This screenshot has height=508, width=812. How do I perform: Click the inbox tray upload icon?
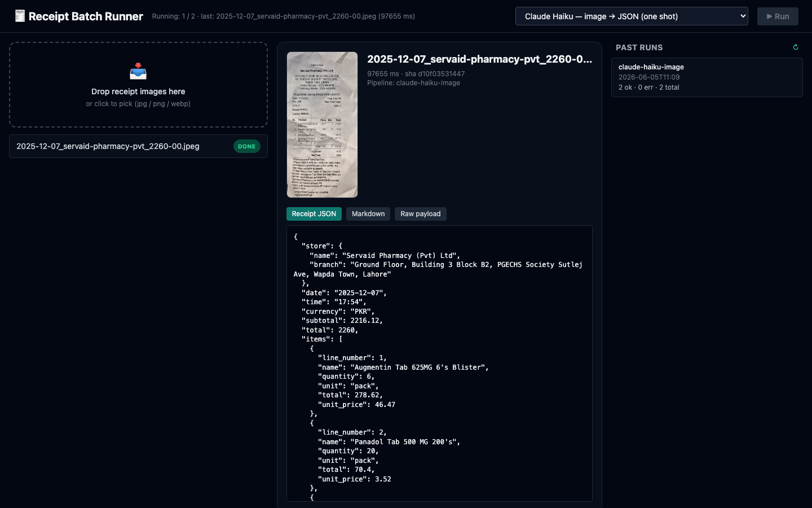(138, 71)
